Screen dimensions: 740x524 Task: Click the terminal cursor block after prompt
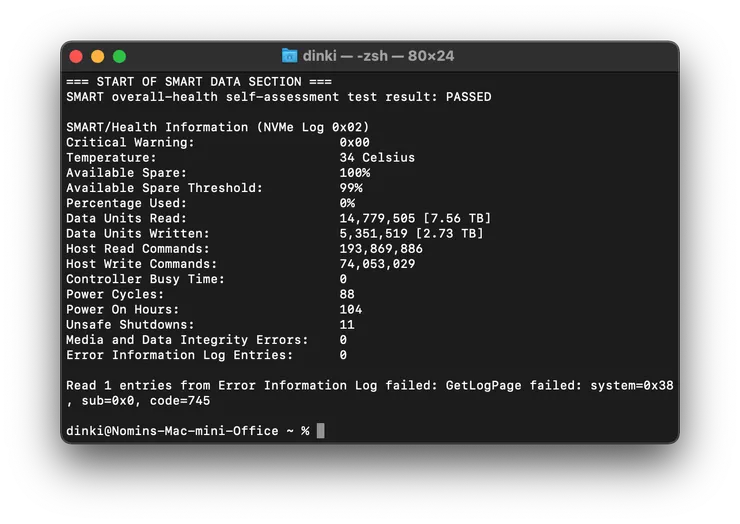tap(320, 431)
